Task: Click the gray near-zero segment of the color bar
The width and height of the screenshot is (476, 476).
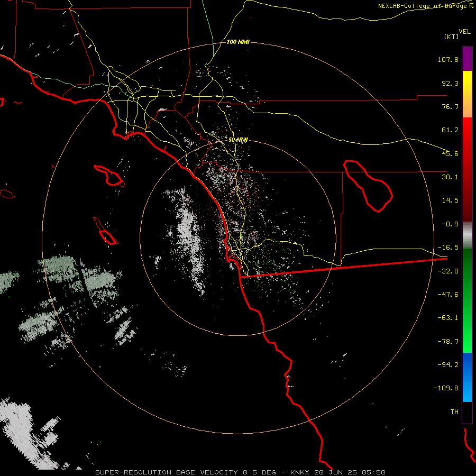Action: (467, 235)
